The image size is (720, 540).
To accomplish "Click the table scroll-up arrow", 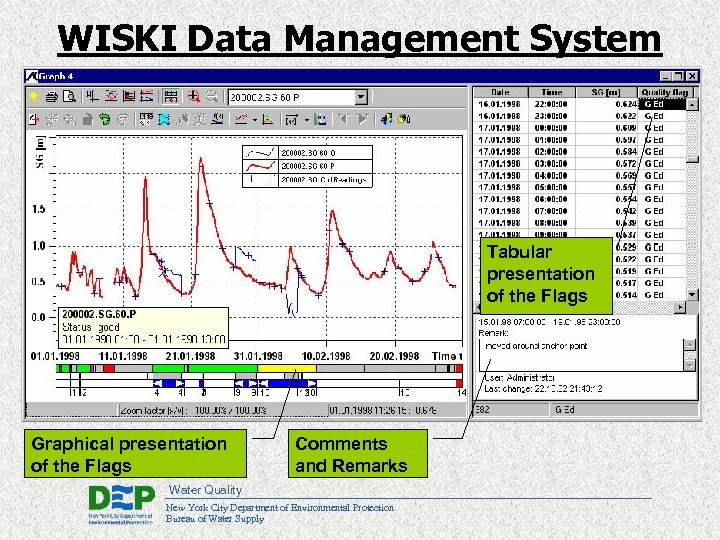I will [x=692, y=105].
